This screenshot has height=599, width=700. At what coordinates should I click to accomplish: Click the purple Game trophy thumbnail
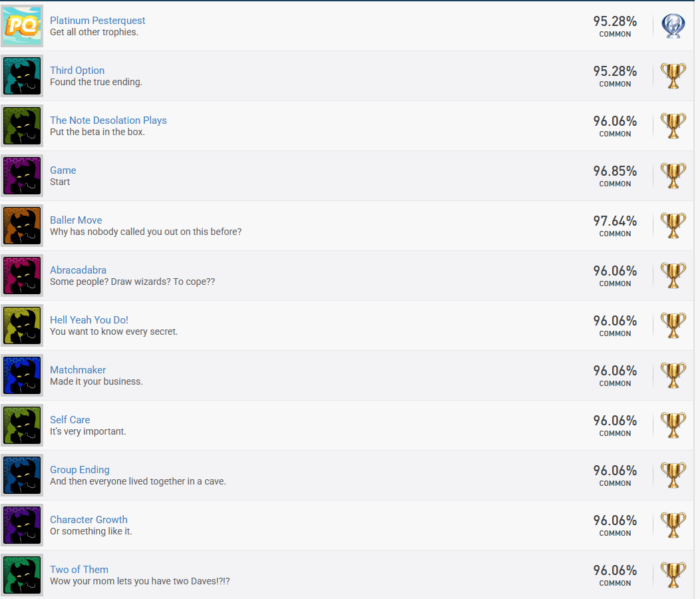22,176
